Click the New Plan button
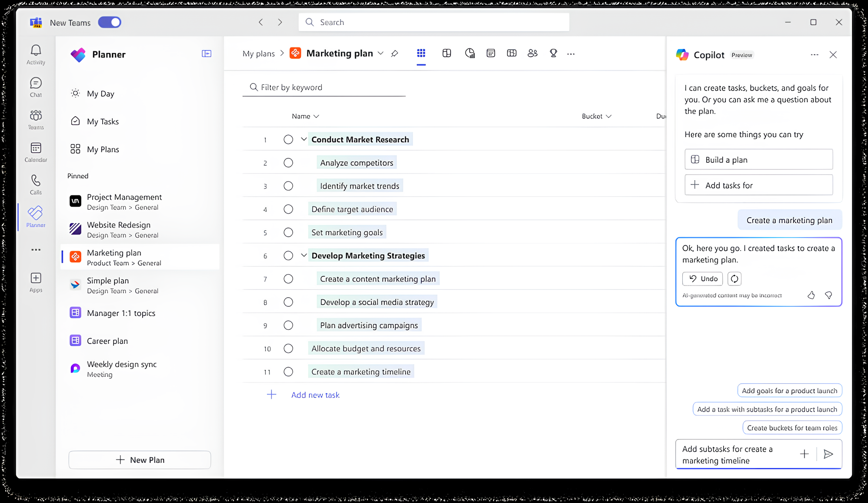 click(140, 460)
